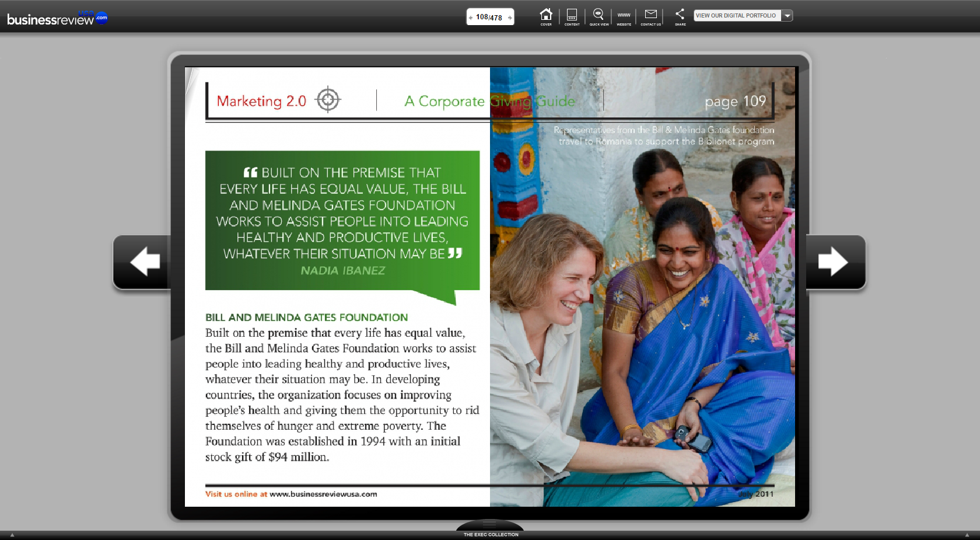Click the page number field 108/478
The height and width of the screenshot is (540, 980).
click(x=489, y=18)
